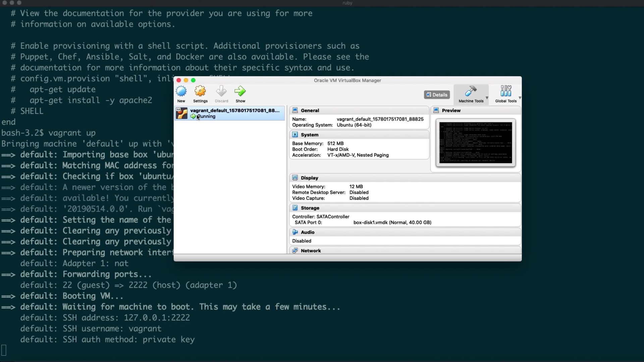Click the Network section adapter icon
The height and width of the screenshot is (362, 644).
point(295,250)
